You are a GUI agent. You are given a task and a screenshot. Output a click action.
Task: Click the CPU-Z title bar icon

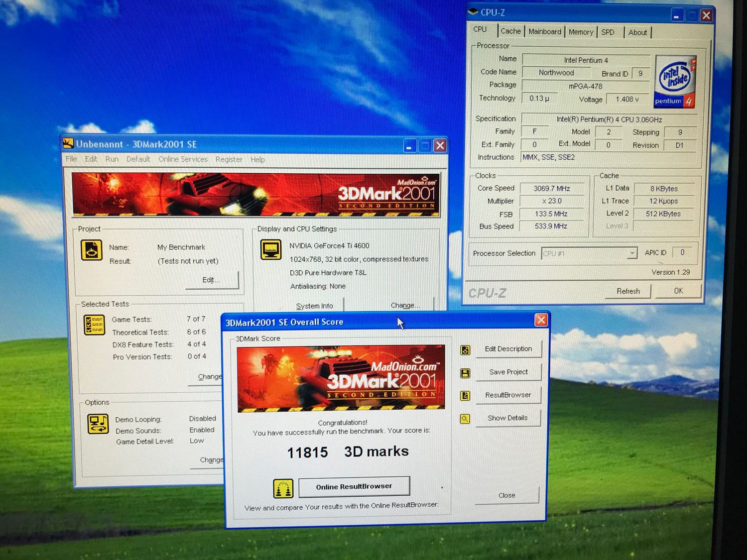[x=473, y=12]
